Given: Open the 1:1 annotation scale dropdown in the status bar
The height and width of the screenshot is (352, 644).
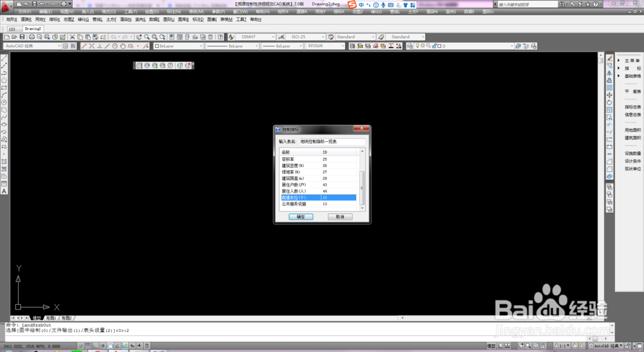Looking at the screenshot, I should [562, 346].
